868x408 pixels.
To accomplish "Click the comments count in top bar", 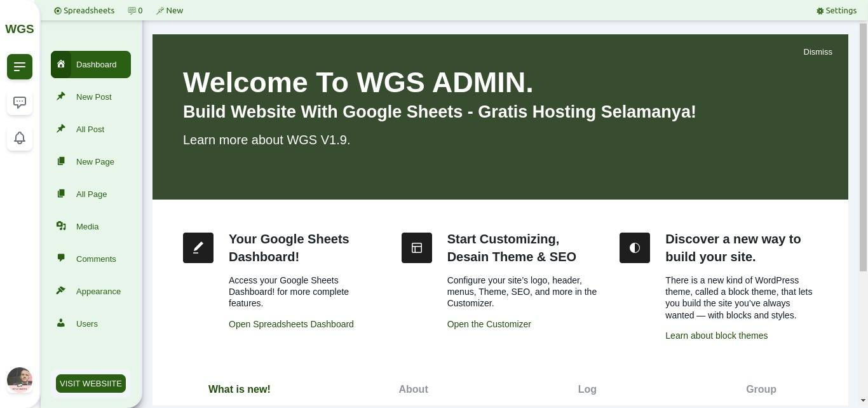I will pos(135,10).
